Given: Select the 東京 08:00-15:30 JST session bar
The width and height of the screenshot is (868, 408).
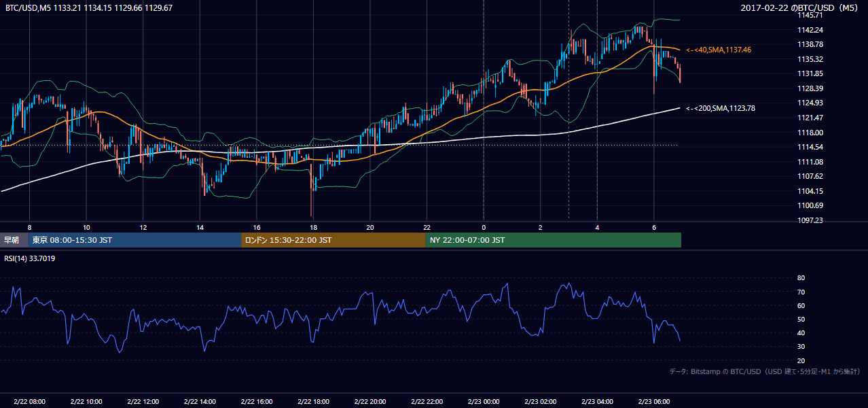Looking at the screenshot, I should pos(135,240).
